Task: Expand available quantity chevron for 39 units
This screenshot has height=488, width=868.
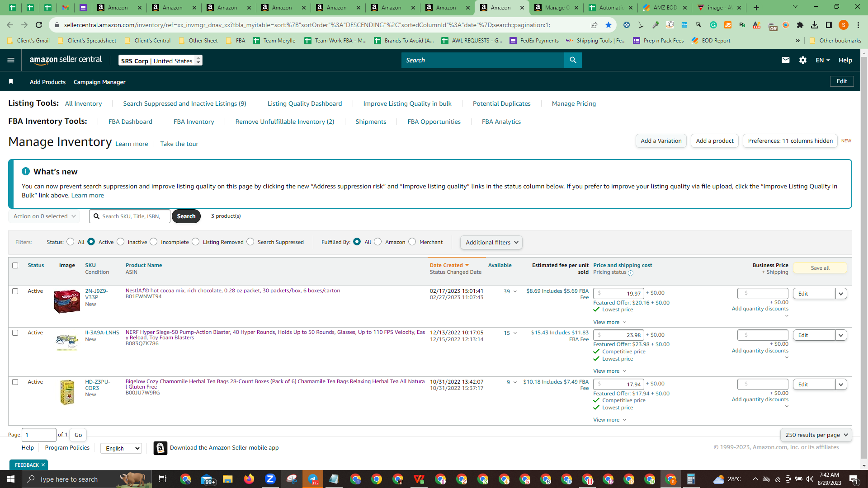Action: pos(515,291)
